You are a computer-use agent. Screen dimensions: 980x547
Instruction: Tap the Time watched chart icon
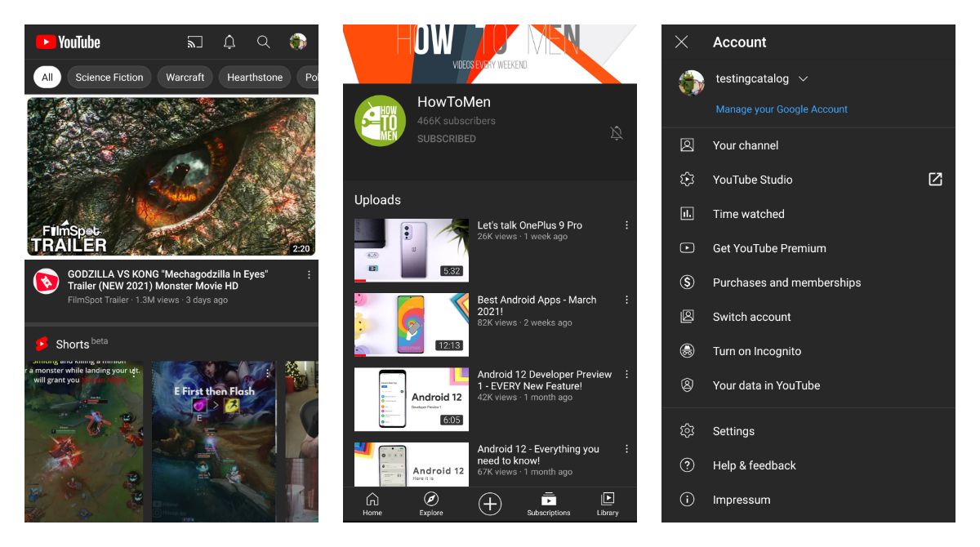click(x=688, y=214)
